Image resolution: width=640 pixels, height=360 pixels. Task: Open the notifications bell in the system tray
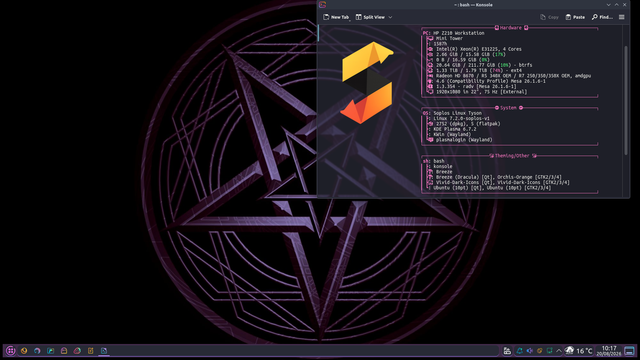tap(520, 351)
